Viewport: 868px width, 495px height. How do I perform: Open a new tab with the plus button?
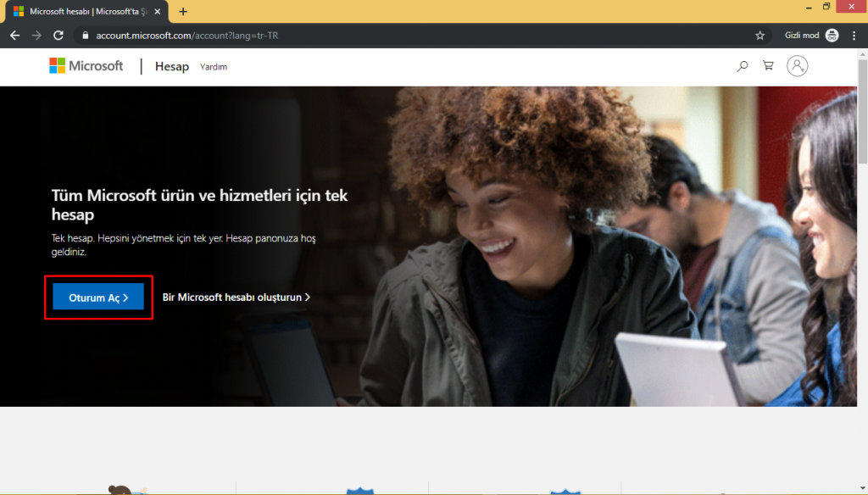coord(183,12)
